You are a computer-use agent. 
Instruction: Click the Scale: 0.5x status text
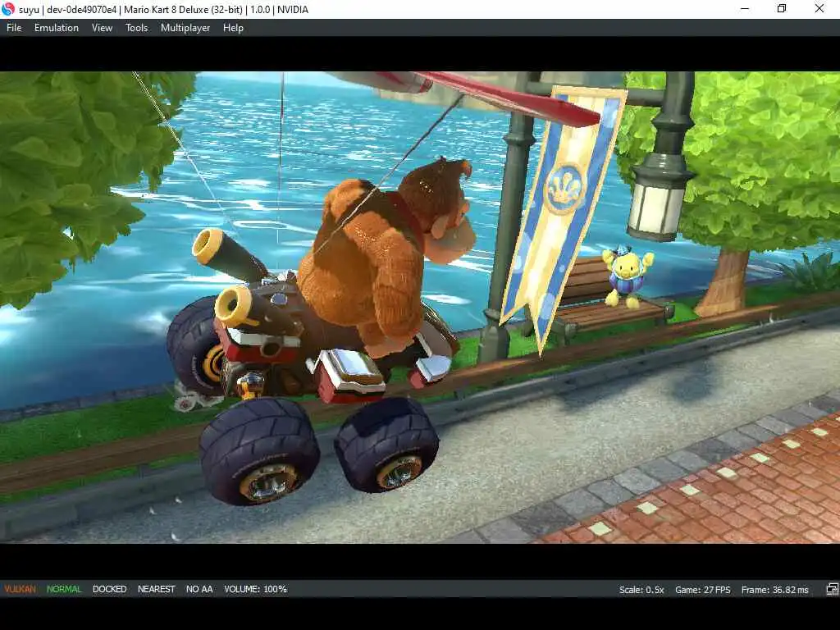point(641,590)
